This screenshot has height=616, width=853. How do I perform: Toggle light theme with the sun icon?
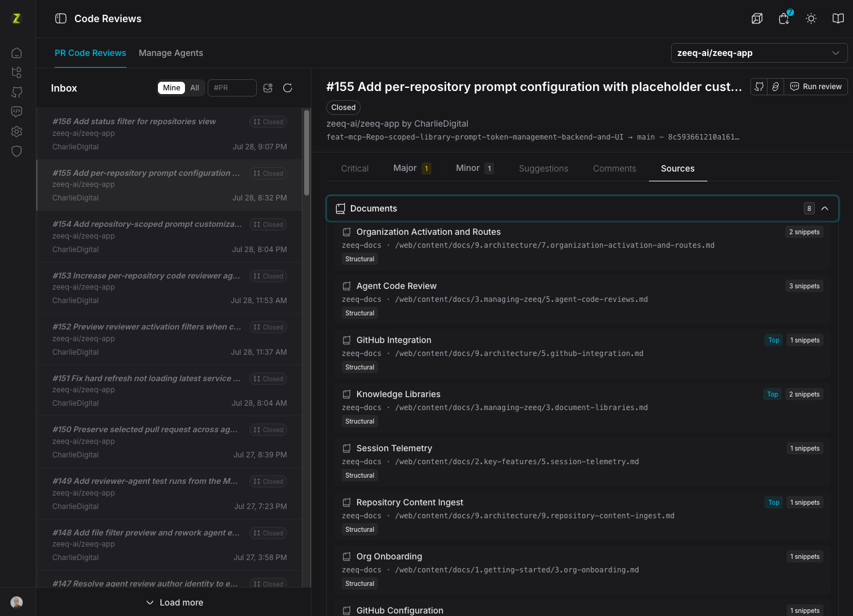(x=811, y=18)
